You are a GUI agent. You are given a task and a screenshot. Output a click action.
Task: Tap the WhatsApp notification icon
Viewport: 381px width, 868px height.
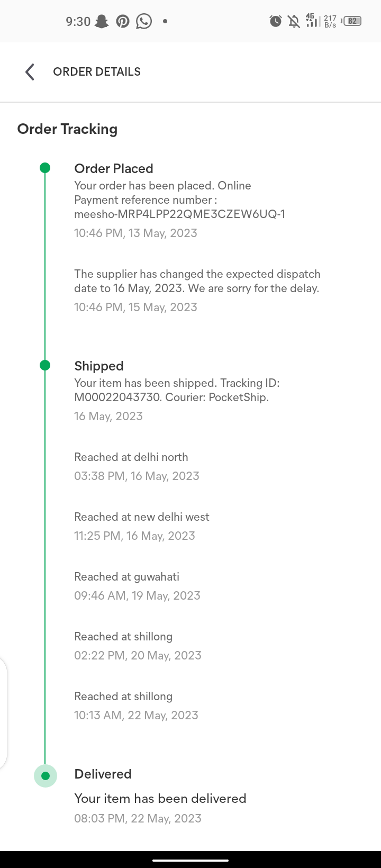pos(144,21)
